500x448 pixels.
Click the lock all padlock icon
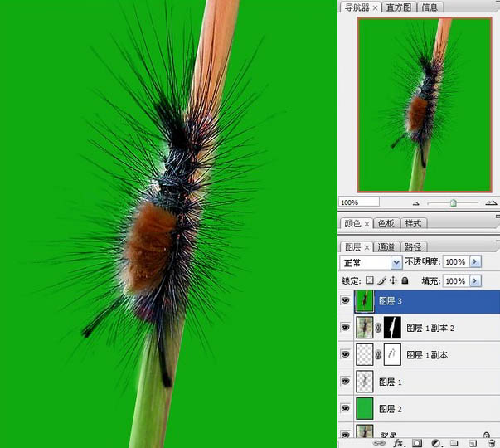(x=405, y=281)
